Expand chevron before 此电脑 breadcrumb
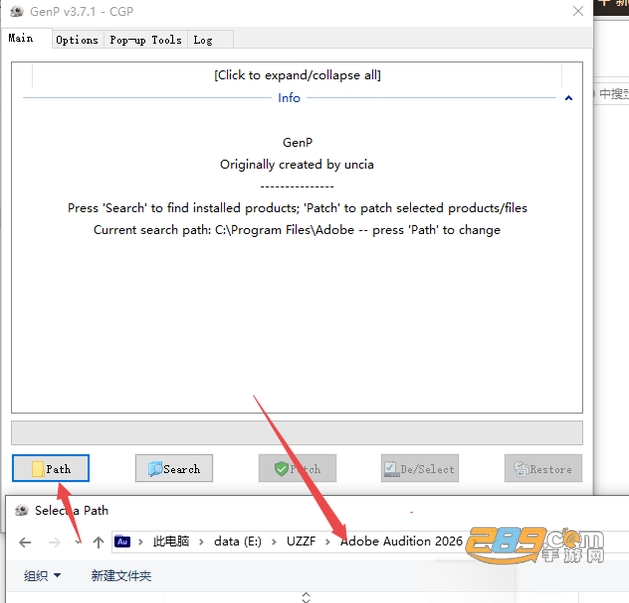 [x=140, y=542]
